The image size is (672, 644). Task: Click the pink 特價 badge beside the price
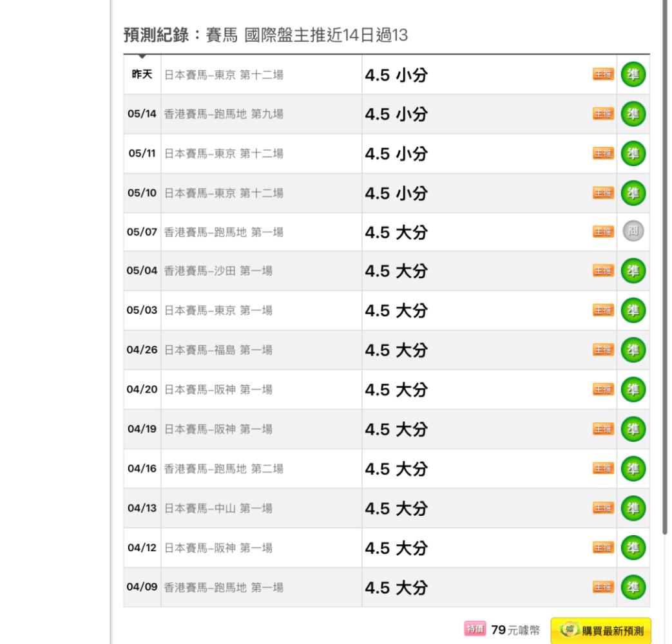(475, 629)
